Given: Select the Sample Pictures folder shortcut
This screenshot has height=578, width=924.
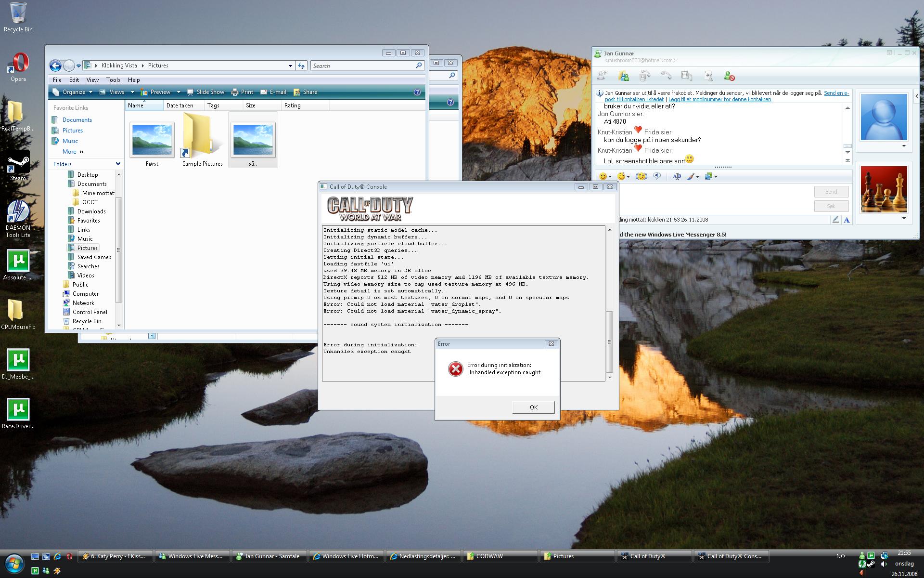Looking at the screenshot, I should click(x=202, y=140).
